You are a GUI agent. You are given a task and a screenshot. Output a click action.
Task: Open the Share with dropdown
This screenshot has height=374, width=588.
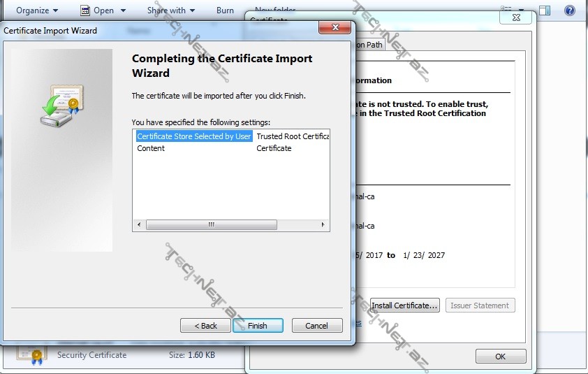pos(171,10)
